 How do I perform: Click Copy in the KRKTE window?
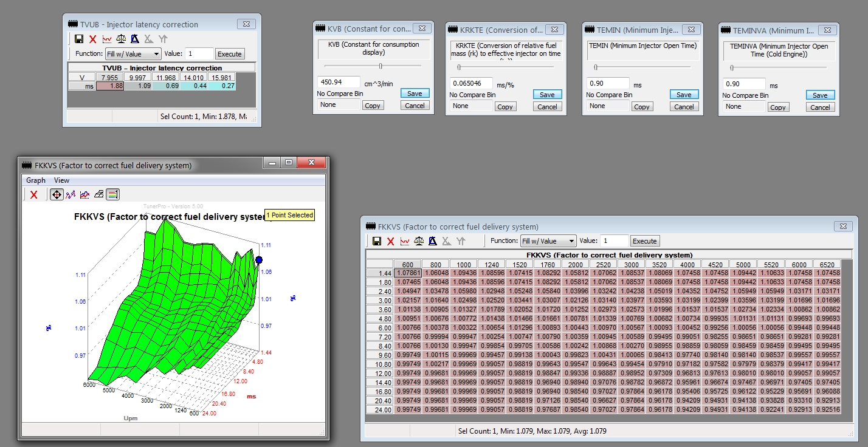(x=505, y=107)
